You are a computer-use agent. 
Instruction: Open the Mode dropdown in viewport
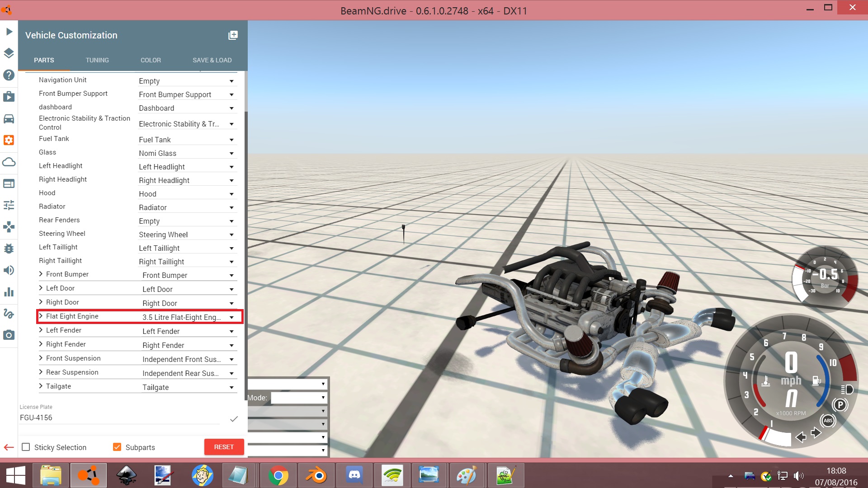click(x=299, y=398)
